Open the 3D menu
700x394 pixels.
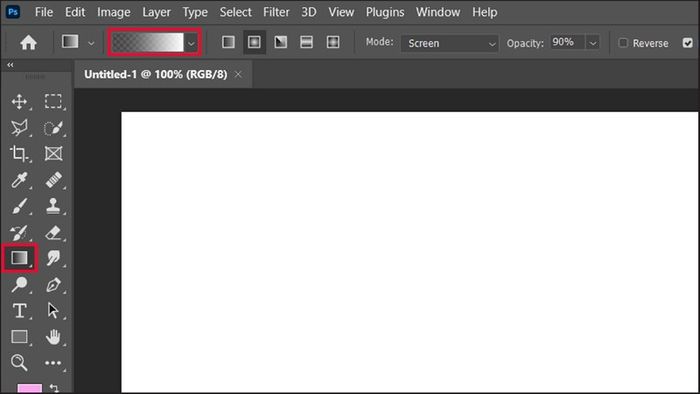[x=309, y=12]
